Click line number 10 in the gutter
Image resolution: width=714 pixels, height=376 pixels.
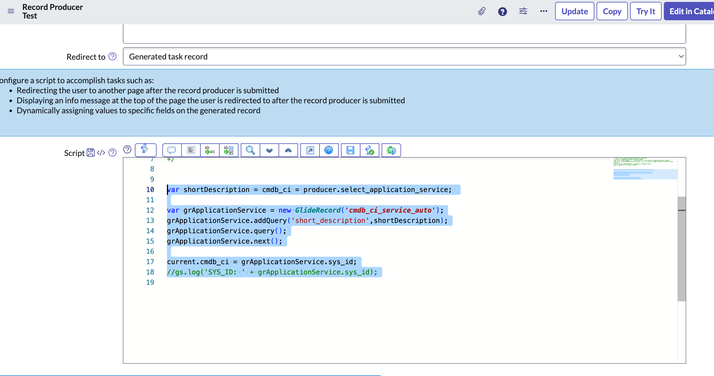[150, 189]
